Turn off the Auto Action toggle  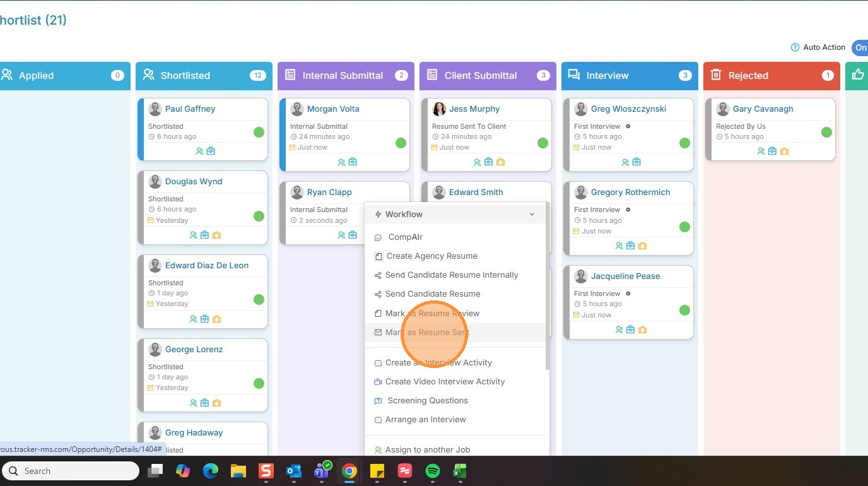pos(860,47)
